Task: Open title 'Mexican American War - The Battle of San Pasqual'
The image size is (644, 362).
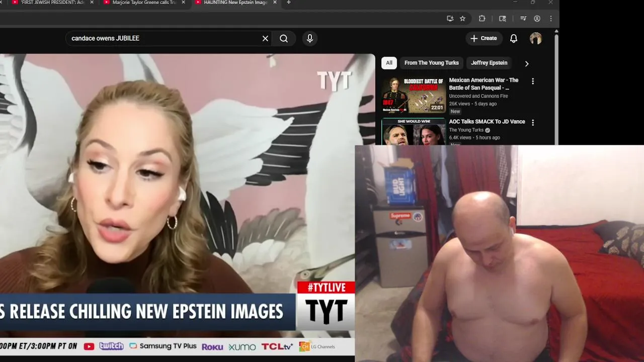Action: coord(484,84)
